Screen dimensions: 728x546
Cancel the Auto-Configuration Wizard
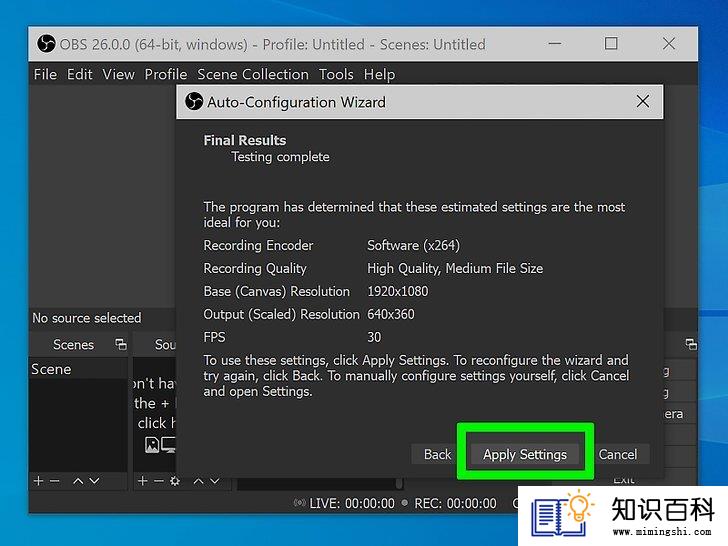click(618, 454)
